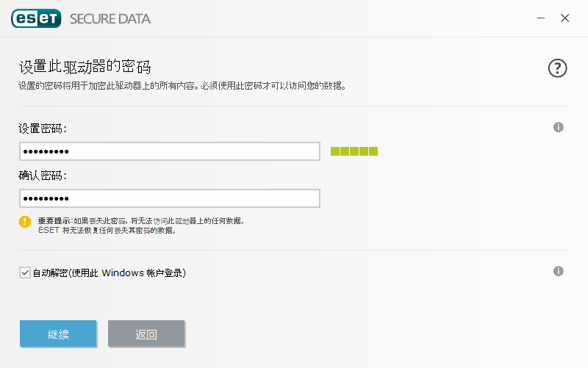The width and height of the screenshot is (588, 368).
Task: Open the help question mark icon
Action: 557,68
